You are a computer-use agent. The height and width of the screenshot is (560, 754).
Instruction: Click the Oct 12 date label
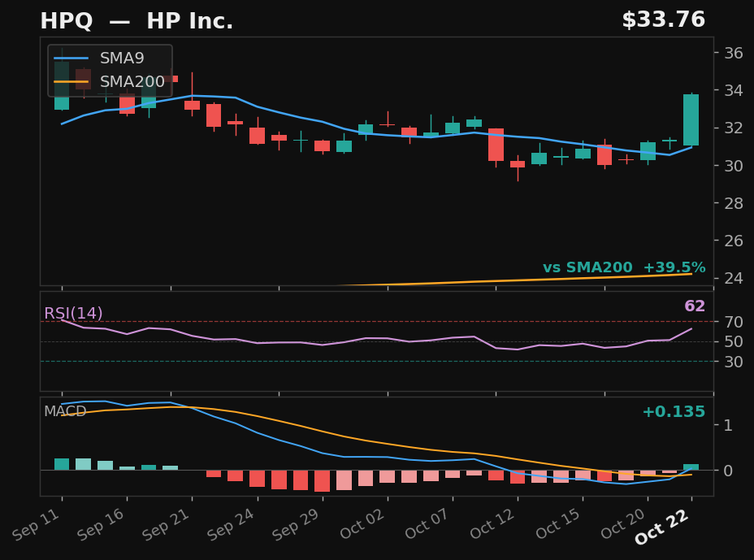pos(492,523)
